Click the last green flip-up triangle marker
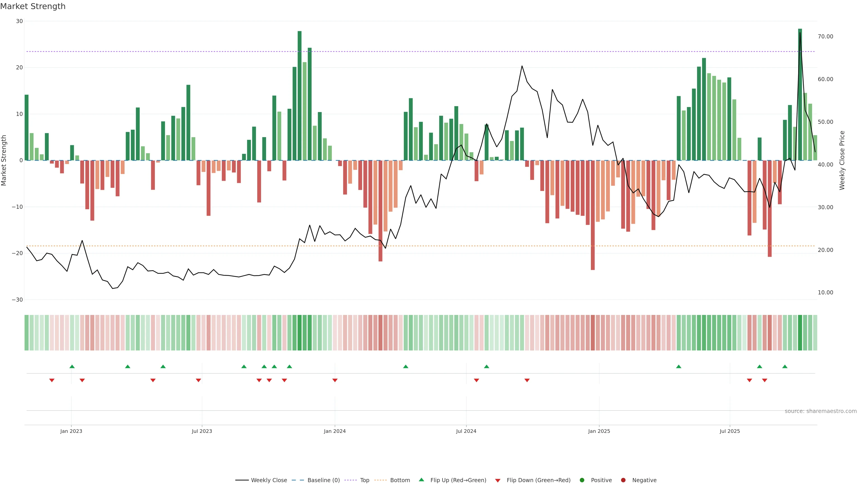 [x=785, y=366]
